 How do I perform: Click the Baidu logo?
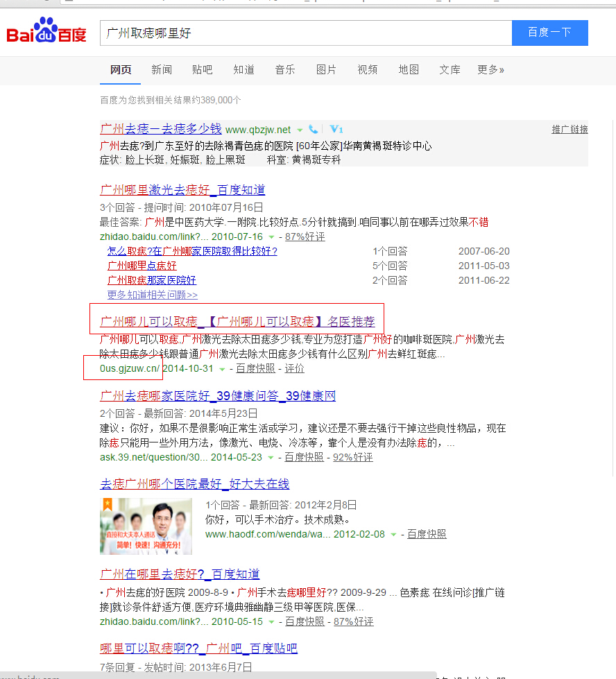point(46,31)
